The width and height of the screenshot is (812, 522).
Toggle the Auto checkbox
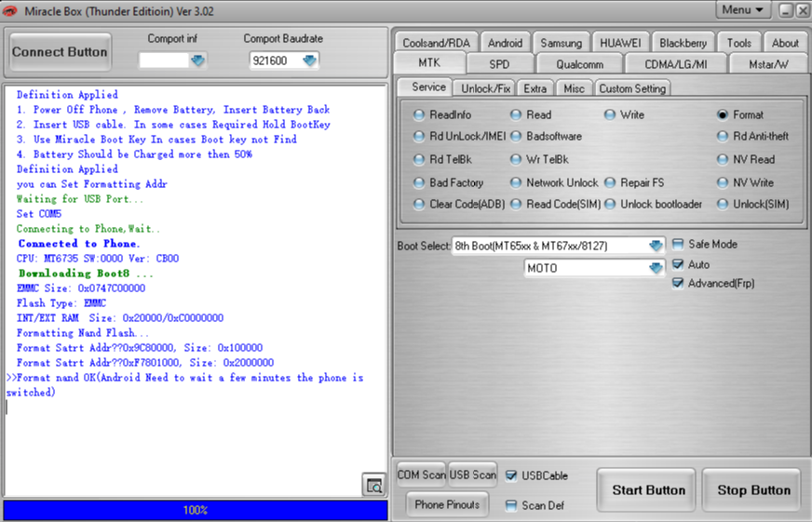[x=678, y=264]
